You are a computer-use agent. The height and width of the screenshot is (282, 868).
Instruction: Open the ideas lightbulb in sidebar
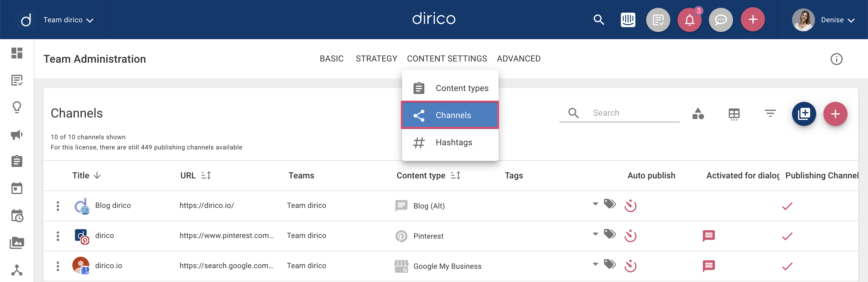pyautogui.click(x=17, y=108)
